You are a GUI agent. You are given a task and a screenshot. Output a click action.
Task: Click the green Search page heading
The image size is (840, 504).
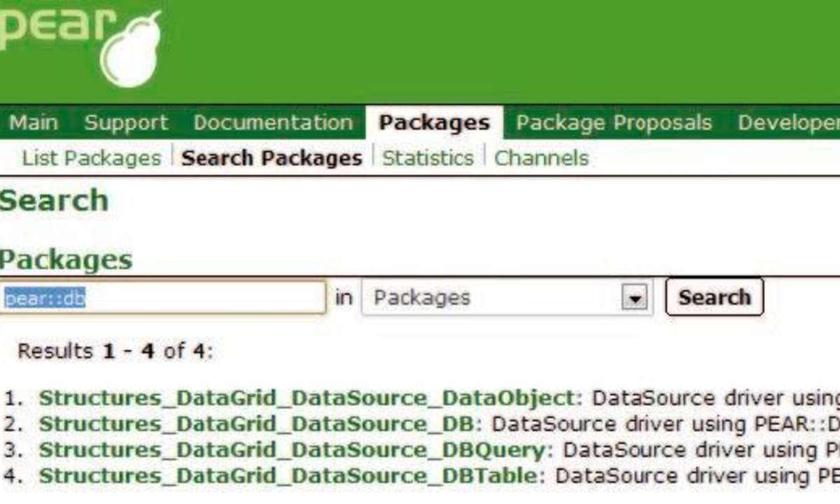[x=54, y=201]
